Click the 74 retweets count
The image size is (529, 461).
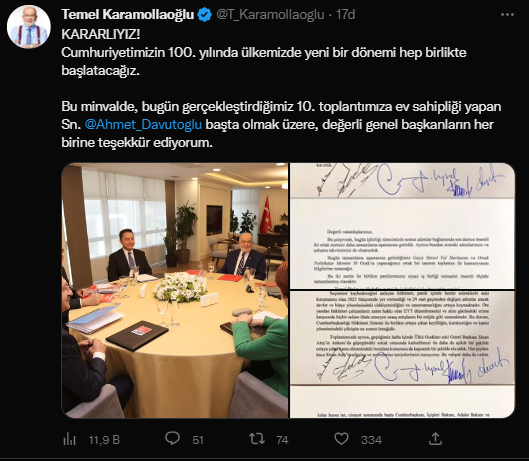pos(282,440)
